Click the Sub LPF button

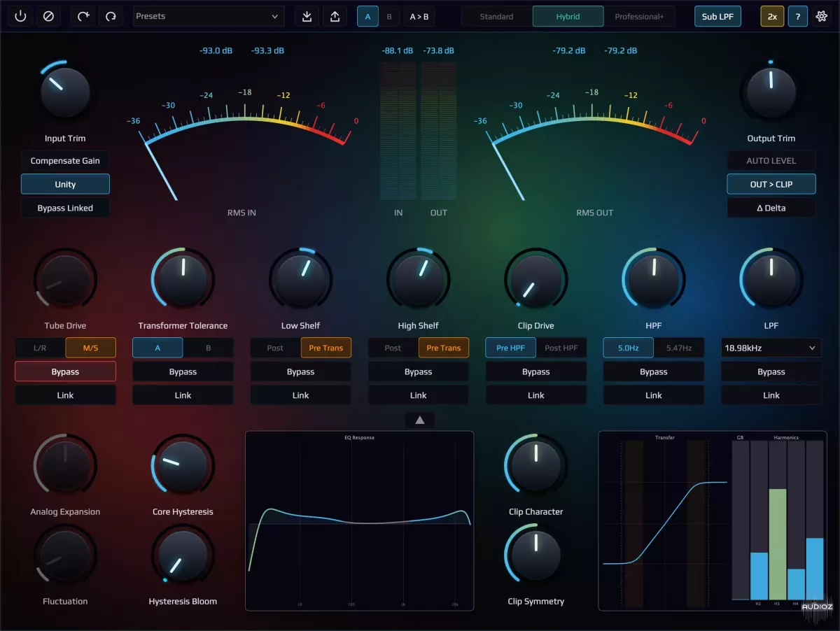[717, 16]
